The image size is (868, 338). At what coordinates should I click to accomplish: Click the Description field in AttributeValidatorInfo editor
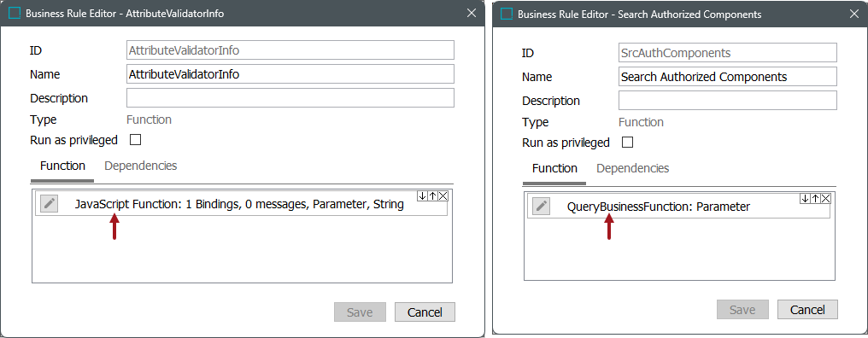290,98
